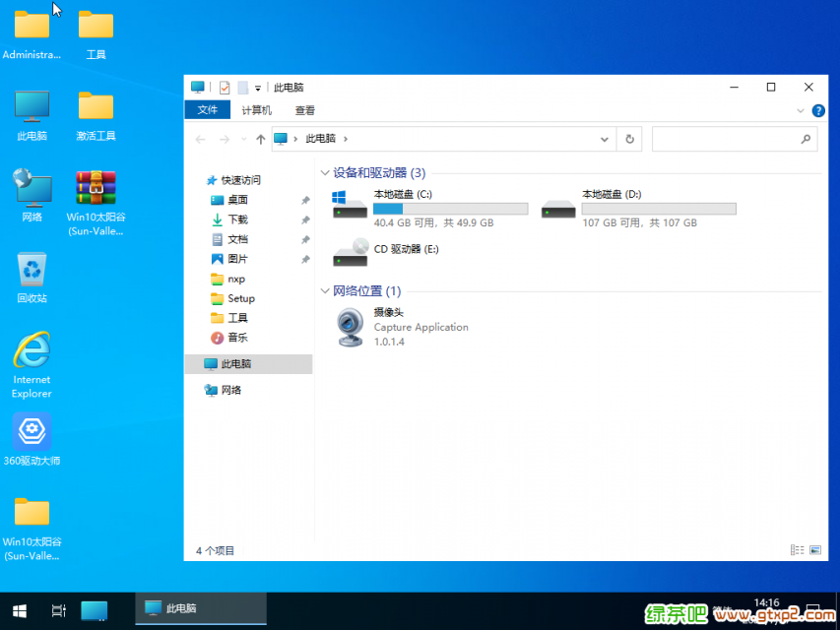Select 音乐 in navigation pane
Screen dimensions: 840x630
pos(229,338)
